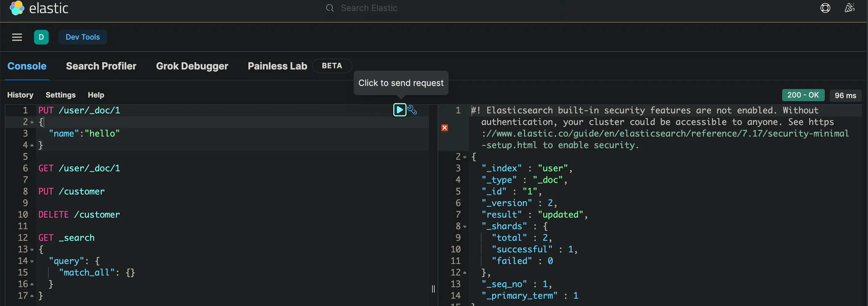Click the Search Elastic input field

[369, 8]
